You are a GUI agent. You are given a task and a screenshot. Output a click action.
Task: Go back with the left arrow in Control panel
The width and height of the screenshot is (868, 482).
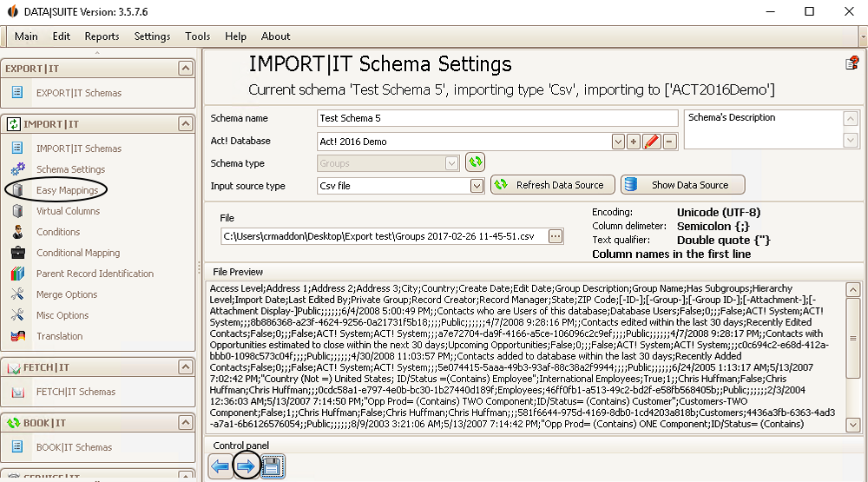(x=220, y=466)
